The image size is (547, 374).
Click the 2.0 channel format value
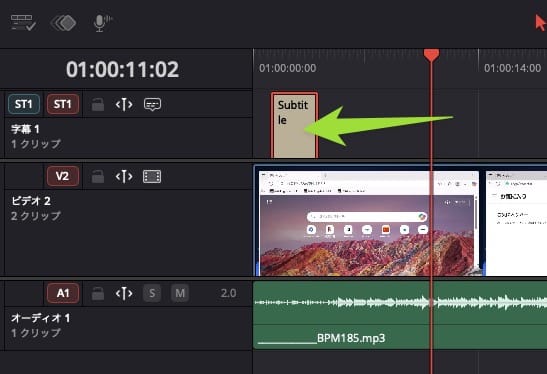click(x=228, y=293)
